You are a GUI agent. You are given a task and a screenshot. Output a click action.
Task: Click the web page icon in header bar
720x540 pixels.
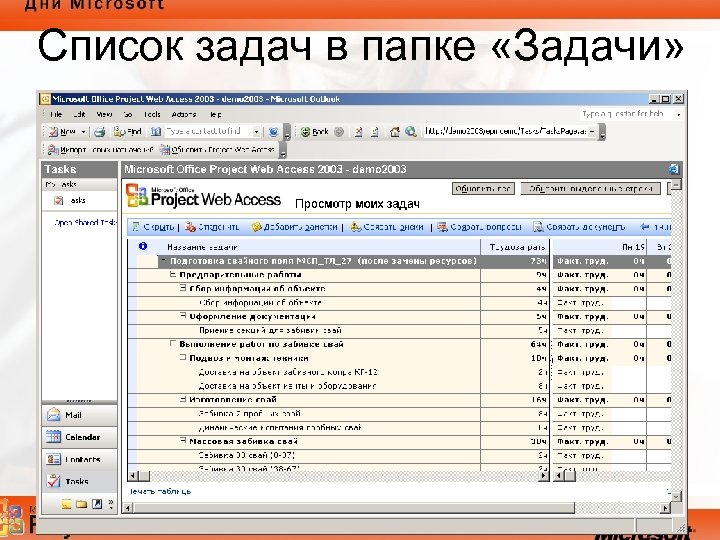click(x=673, y=169)
